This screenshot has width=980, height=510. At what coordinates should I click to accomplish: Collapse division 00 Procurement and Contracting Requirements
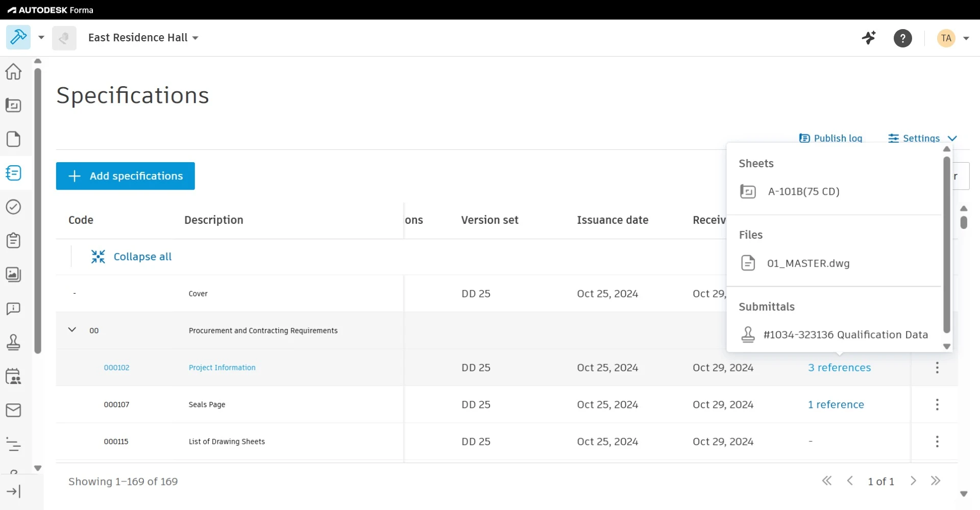(72, 330)
